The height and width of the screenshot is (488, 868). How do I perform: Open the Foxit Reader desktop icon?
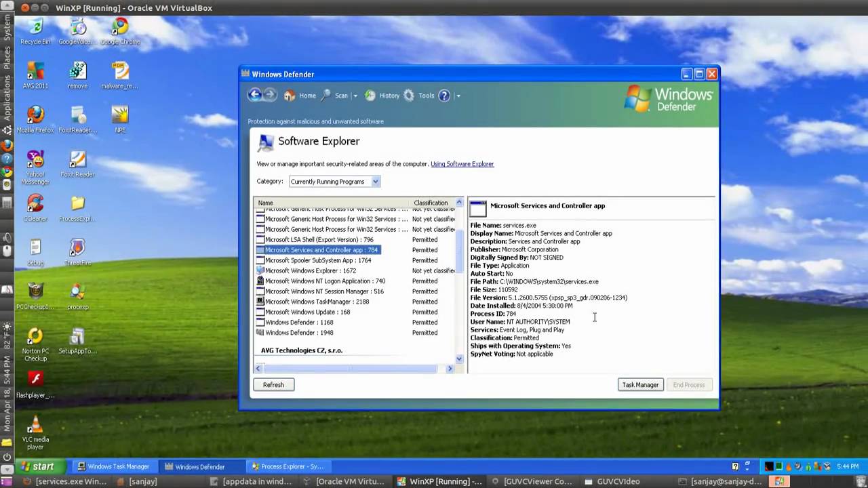[x=77, y=164]
